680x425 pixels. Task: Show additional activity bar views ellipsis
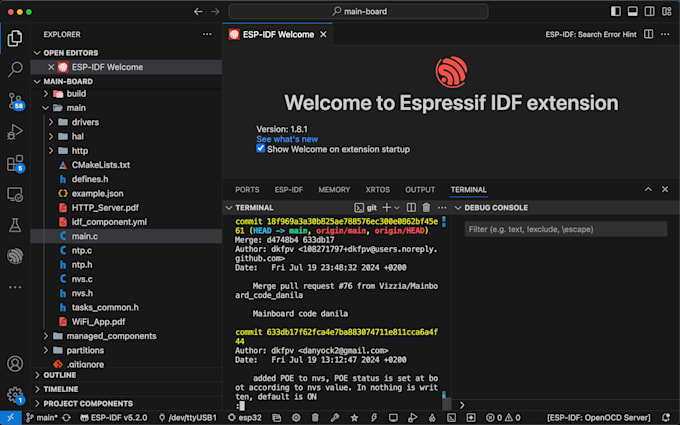click(15, 287)
